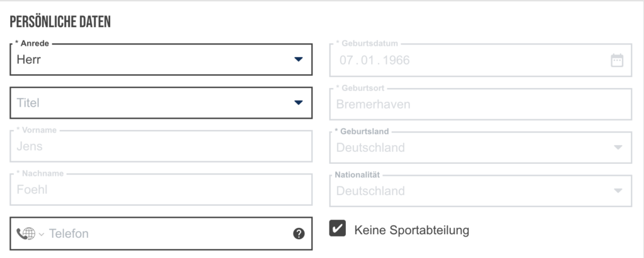Expand the Nationalität dropdown arrow
Image resolution: width=644 pixels, height=258 pixels.
(618, 191)
